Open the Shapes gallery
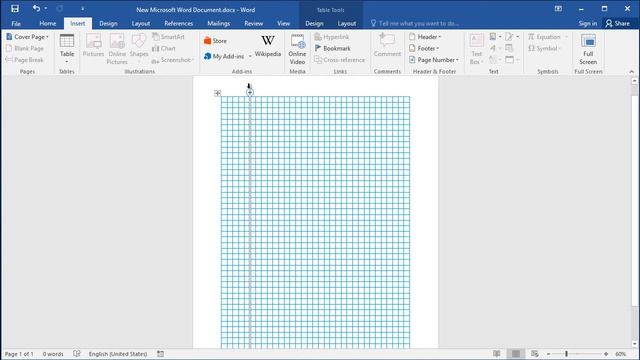The height and width of the screenshot is (360, 640). click(139, 49)
